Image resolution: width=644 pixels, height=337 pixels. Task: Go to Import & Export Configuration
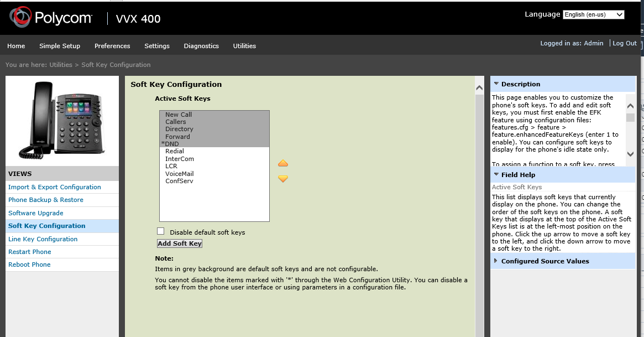pyautogui.click(x=54, y=187)
